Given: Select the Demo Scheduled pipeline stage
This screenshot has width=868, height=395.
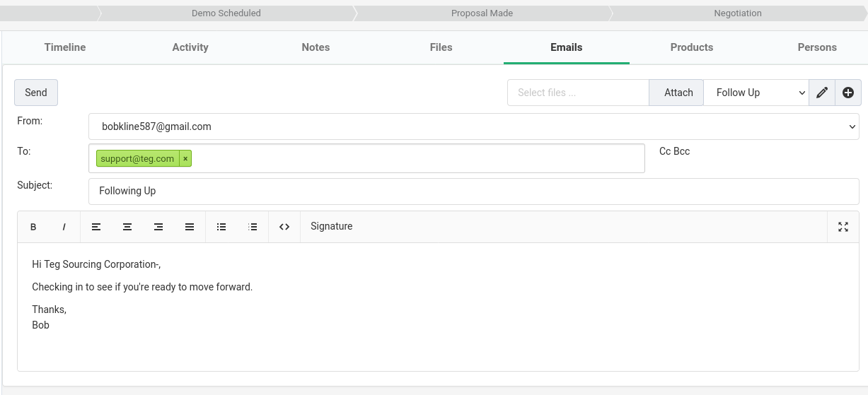Looking at the screenshot, I should tap(226, 13).
